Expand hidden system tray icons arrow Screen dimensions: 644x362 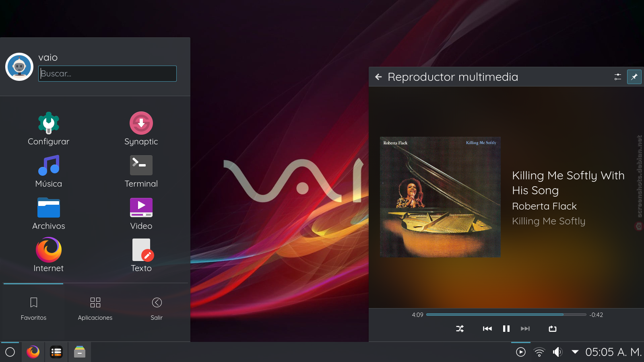(x=575, y=352)
